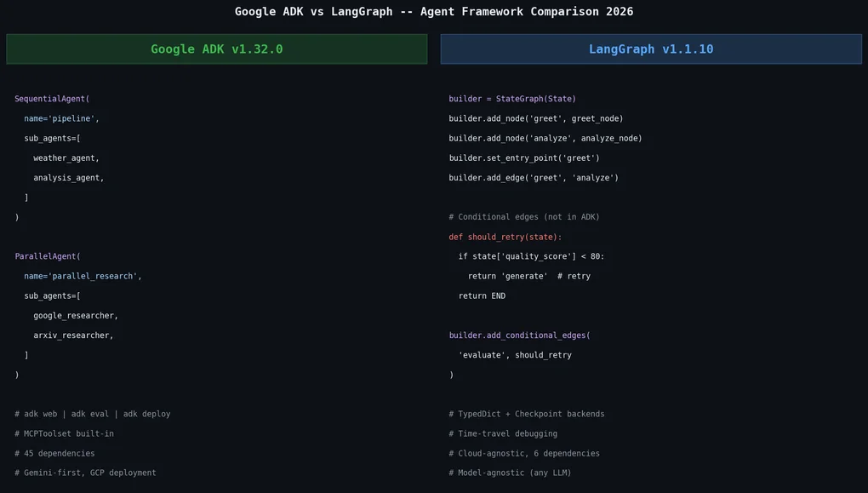
Task: Click the 'google_researcher,' code line
Action: (76, 316)
